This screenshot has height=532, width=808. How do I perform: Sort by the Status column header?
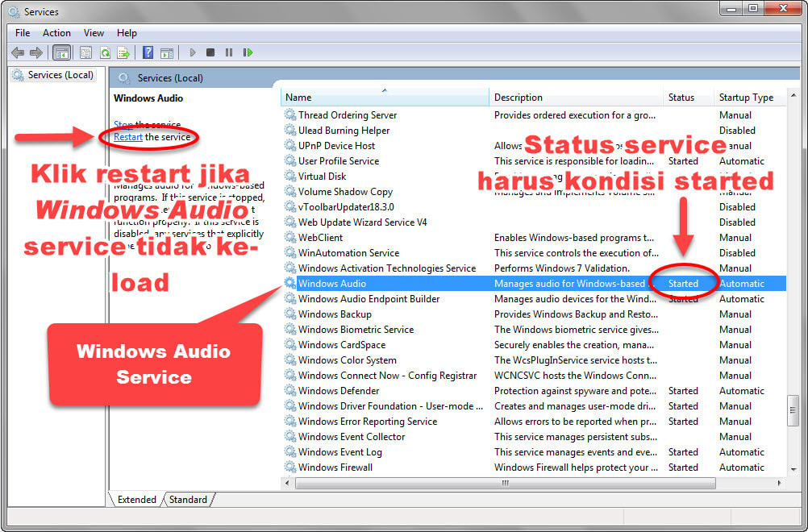689,98
